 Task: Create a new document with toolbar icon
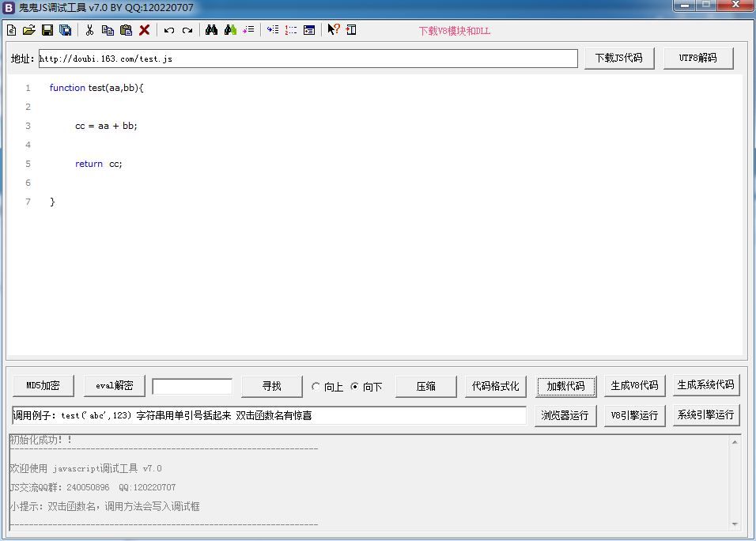point(12,30)
